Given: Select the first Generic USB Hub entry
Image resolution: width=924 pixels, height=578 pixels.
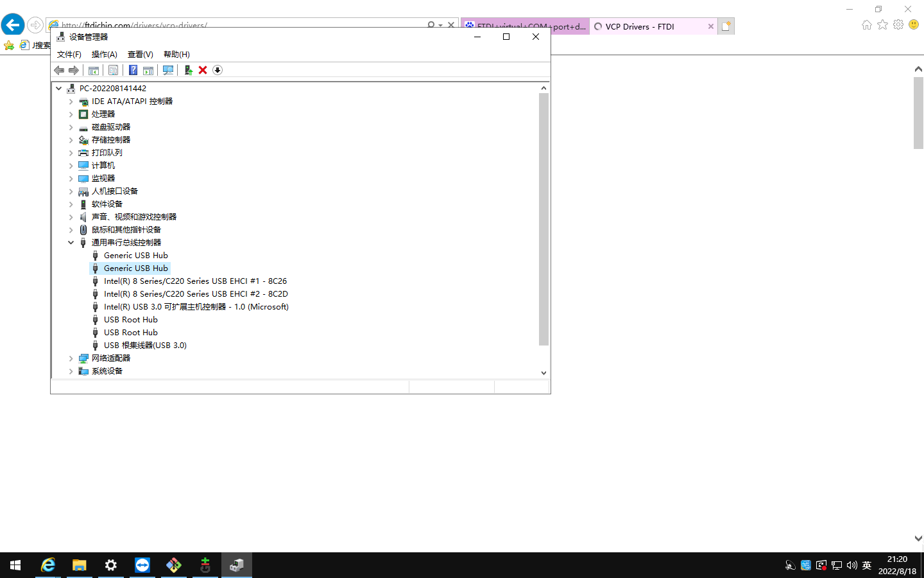Looking at the screenshot, I should tap(136, 256).
